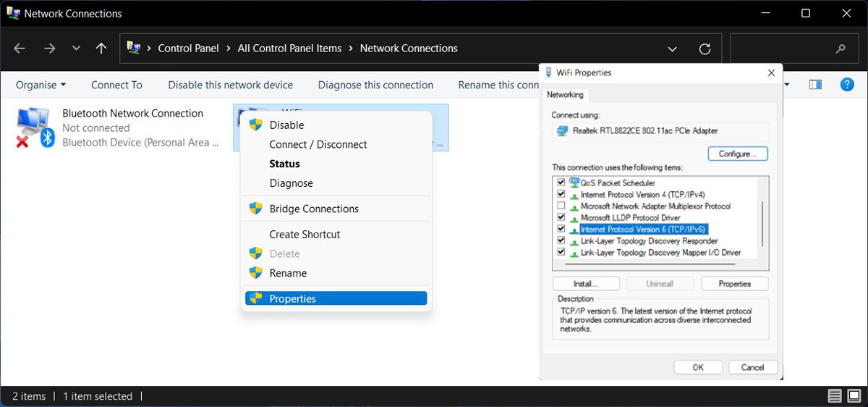Click the search magnifier icon
This screenshot has height=407, width=868.
pyautogui.click(x=841, y=49)
